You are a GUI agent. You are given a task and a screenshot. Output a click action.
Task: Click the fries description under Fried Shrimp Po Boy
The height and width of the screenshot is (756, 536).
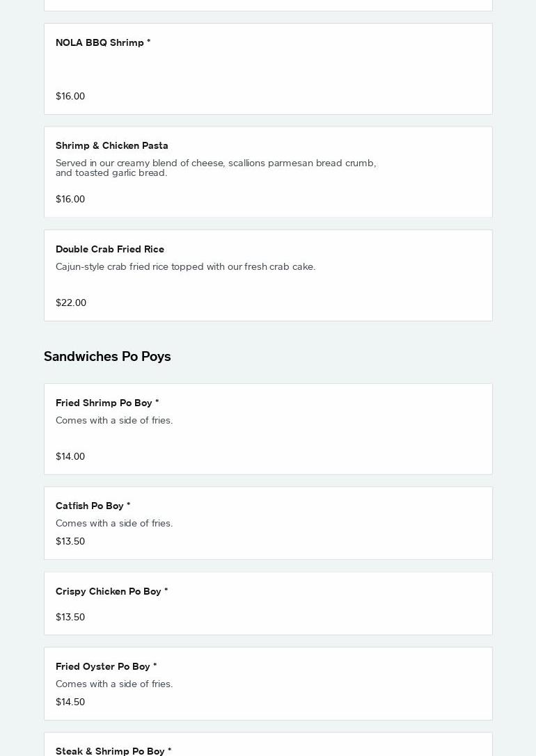tap(114, 420)
